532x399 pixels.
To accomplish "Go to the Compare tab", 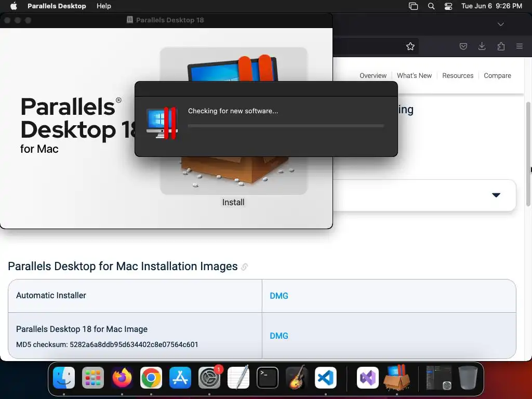I will click(x=497, y=76).
